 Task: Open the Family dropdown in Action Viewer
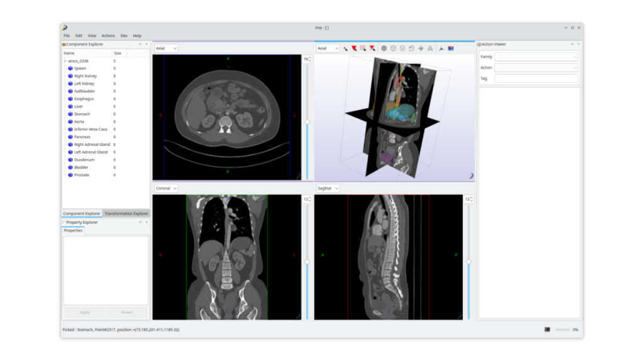(x=536, y=57)
